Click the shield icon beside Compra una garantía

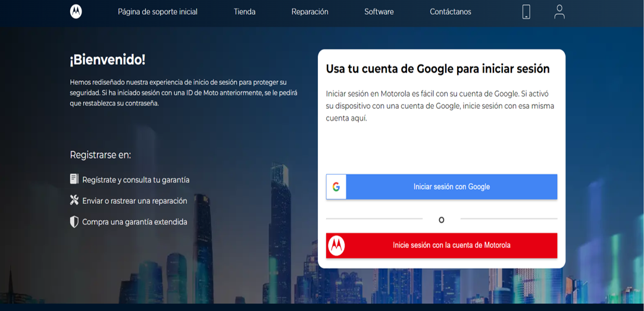pyautogui.click(x=74, y=222)
